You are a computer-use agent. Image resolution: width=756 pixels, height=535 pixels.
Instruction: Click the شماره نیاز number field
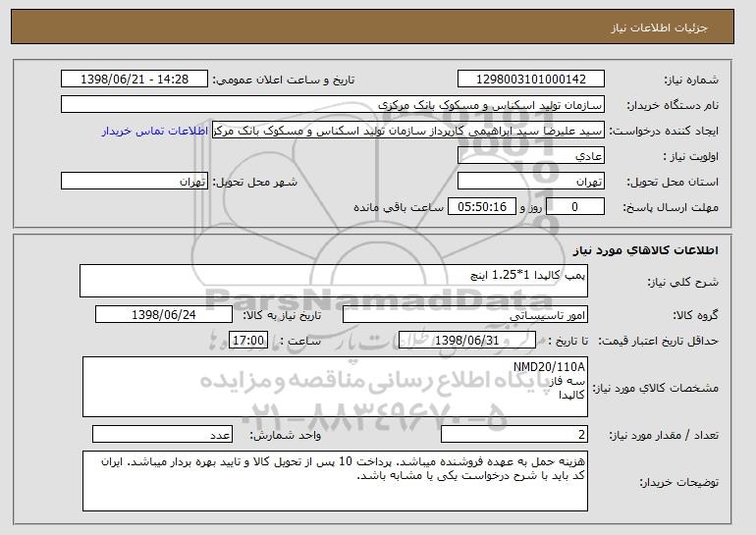point(531,80)
